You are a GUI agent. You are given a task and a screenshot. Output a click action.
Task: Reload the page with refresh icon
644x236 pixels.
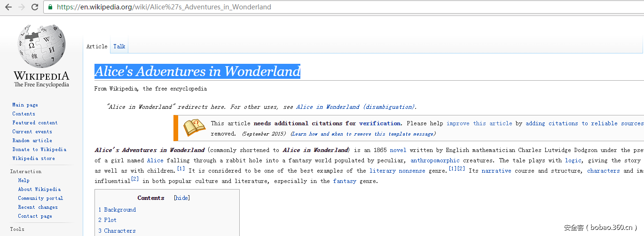click(35, 7)
